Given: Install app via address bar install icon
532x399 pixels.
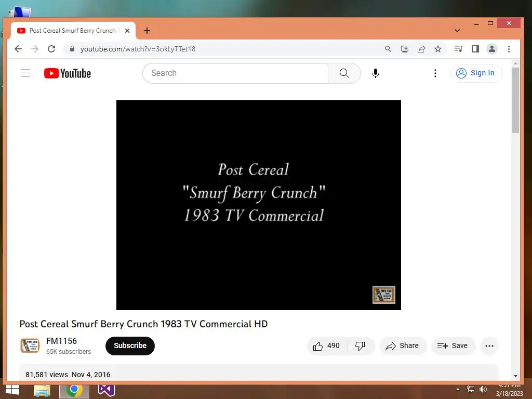Looking at the screenshot, I should (404, 49).
